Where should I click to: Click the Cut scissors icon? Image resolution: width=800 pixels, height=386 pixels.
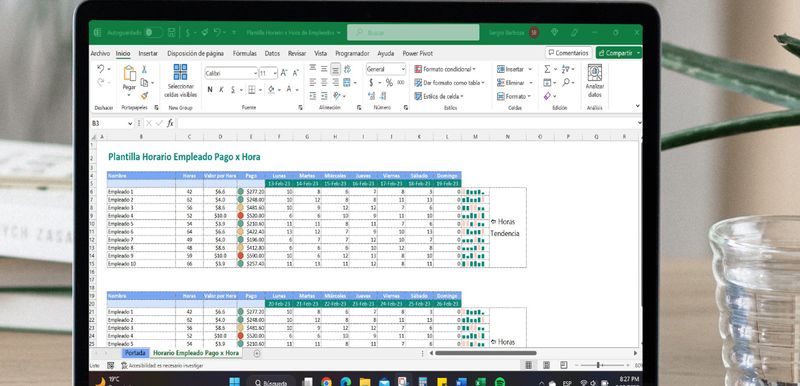[144, 69]
